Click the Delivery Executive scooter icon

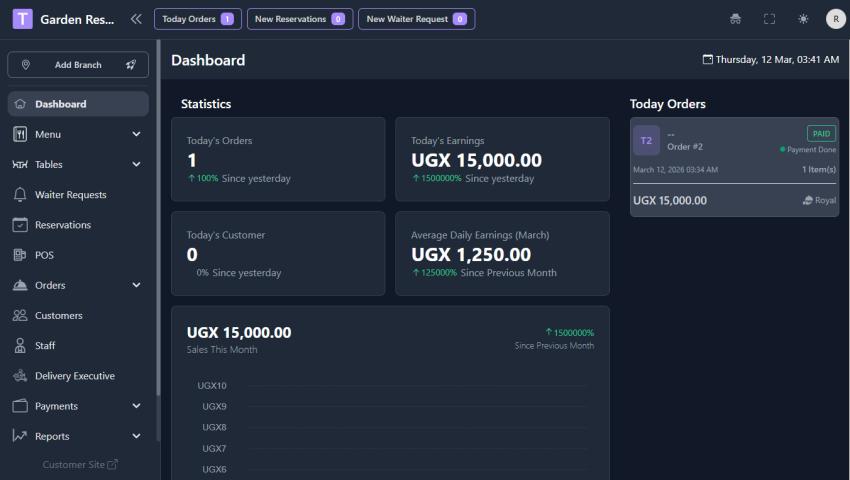click(20, 376)
